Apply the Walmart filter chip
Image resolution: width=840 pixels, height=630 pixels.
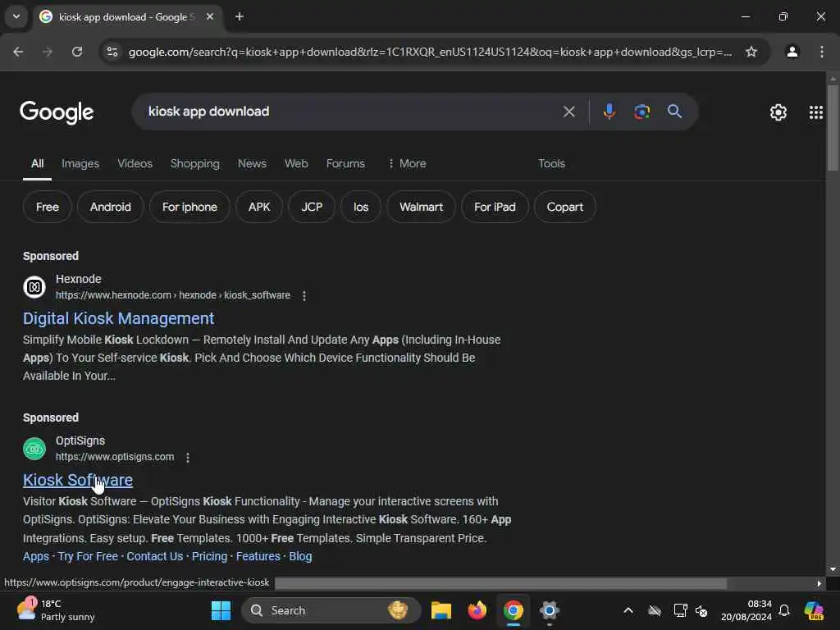[x=421, y=207]
